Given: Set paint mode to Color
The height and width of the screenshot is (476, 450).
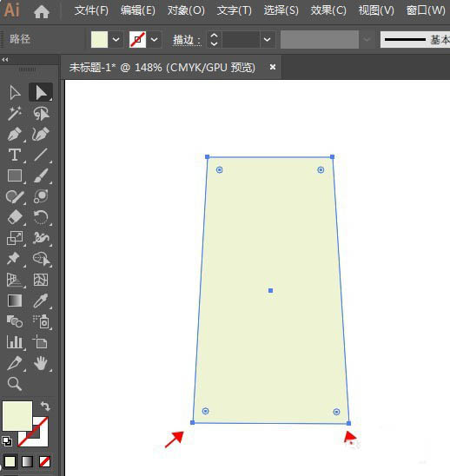Looking at the screenshot, I should tap(10, 462).
